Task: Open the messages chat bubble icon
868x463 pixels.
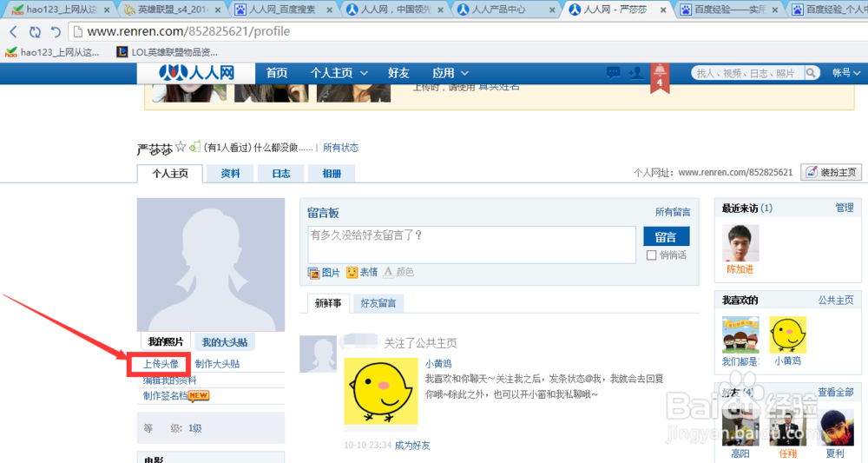Action: (614, 73)
